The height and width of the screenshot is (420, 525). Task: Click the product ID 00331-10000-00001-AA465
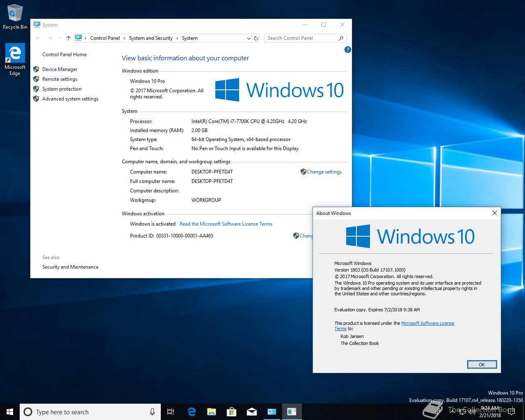(185, 236)
